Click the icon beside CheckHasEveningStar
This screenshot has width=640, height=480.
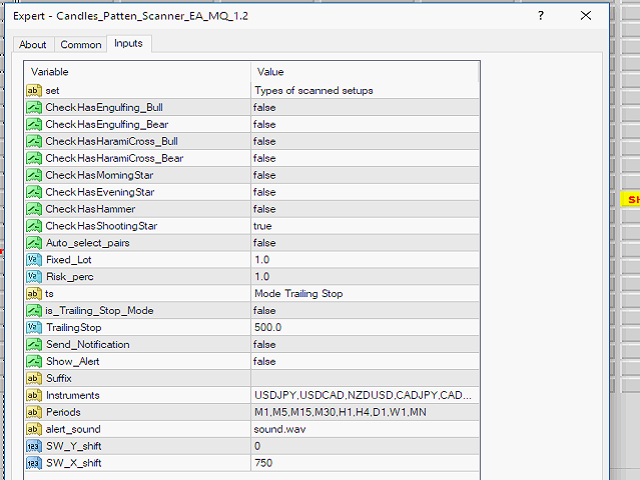(x=34, y=192)
